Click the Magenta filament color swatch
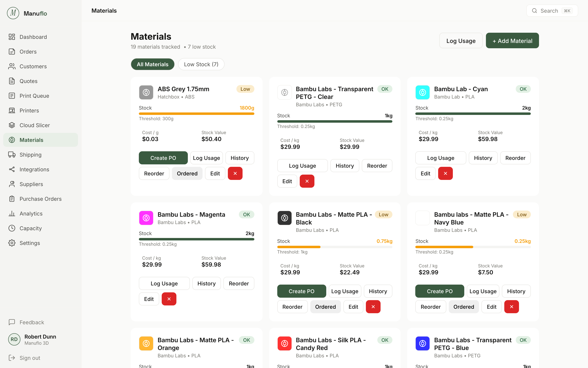 [146, 218]
